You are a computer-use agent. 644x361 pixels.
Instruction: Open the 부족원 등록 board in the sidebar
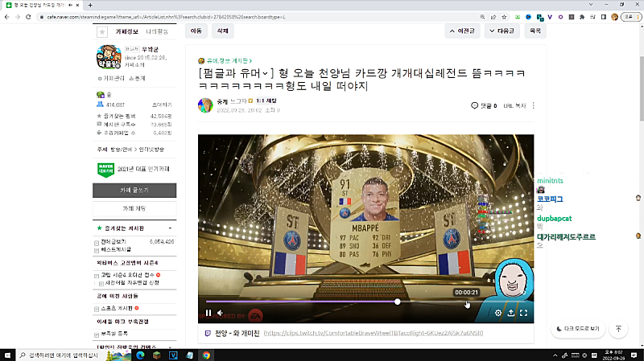pyautogui.click(x=114, y=334)
